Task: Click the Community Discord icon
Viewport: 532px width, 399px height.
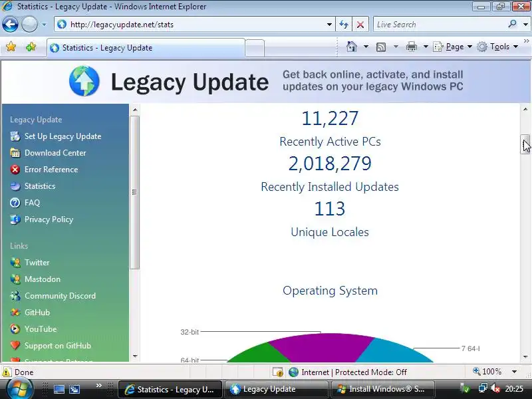Action: click(x=15, y=295)
